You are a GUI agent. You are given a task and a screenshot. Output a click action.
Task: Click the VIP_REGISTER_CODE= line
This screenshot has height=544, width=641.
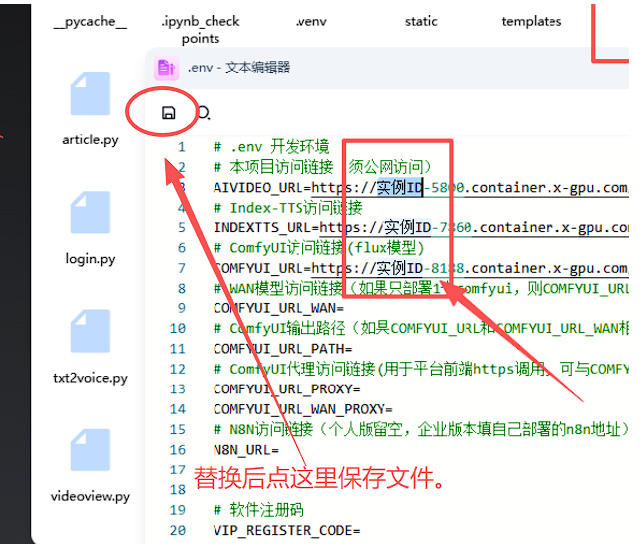287,531
